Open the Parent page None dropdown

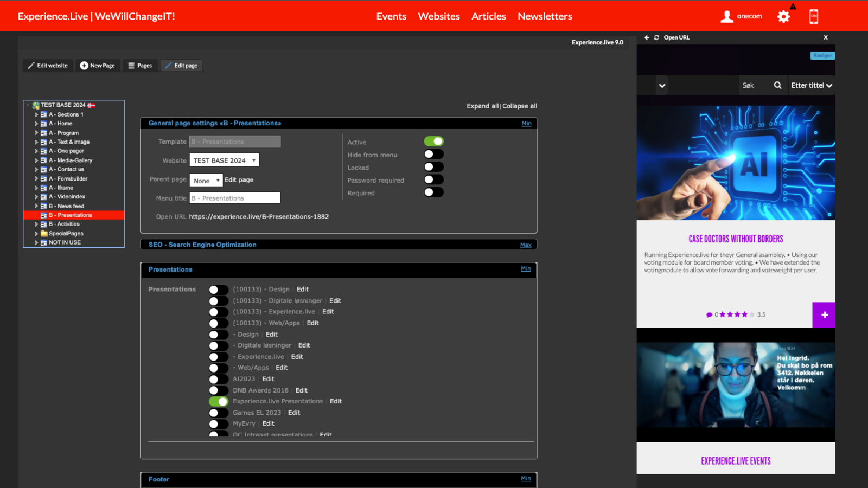(x=206, y=181)
